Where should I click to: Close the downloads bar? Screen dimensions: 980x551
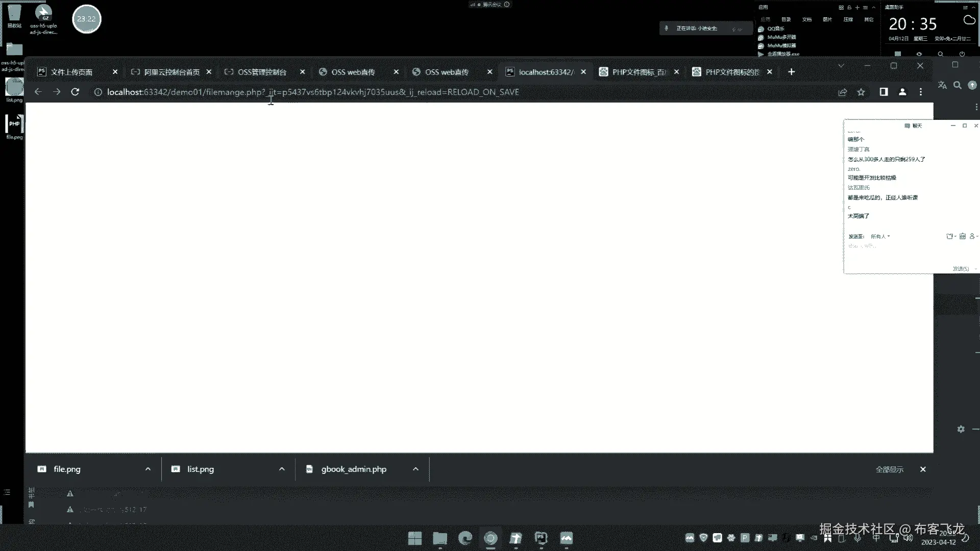click(x=923, y=469)
